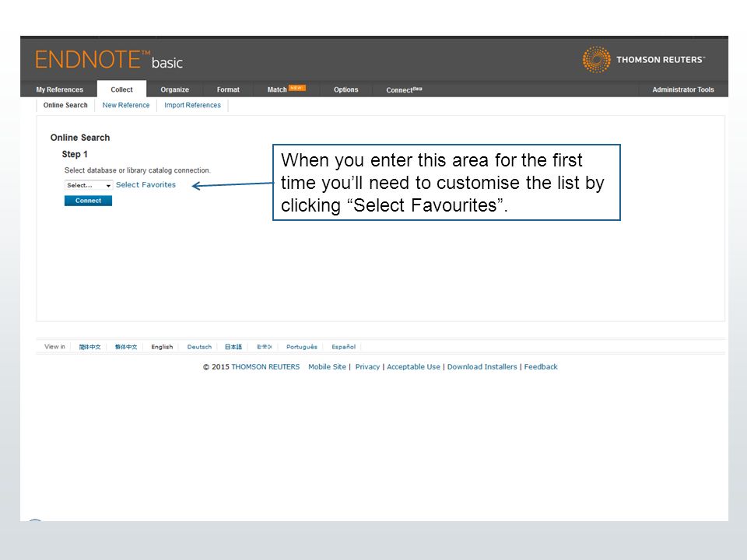The width and height of the screenshot is (747, 560).
Task: Select the Collect tab
Action: (121, 89)
